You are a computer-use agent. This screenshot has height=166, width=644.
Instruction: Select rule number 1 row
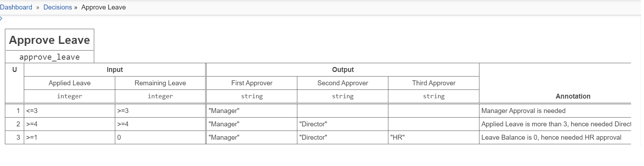pyautogui.click(x=15, y=111)
